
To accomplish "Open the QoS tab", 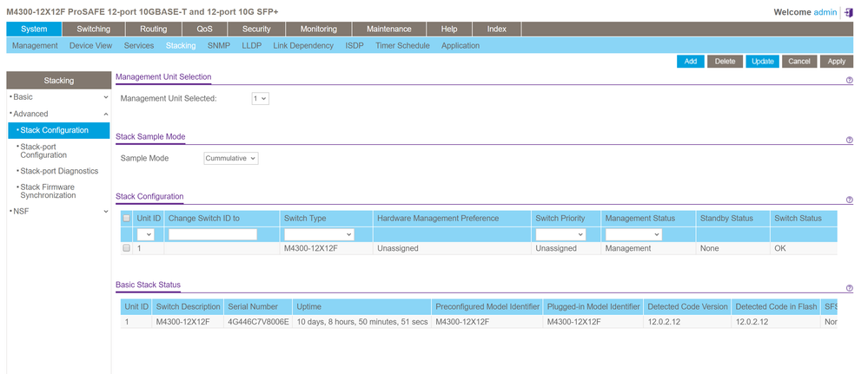I will (204, 30).
